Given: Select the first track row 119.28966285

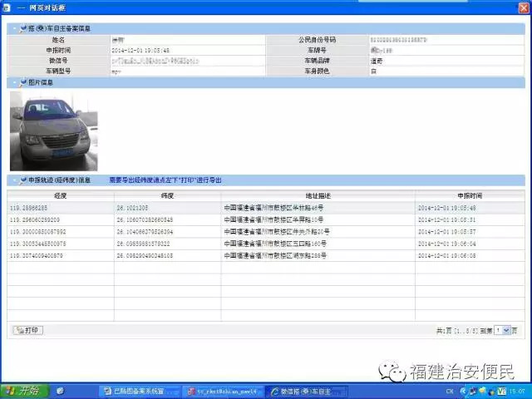Looking at the screenshot, I should click(60, 207).
